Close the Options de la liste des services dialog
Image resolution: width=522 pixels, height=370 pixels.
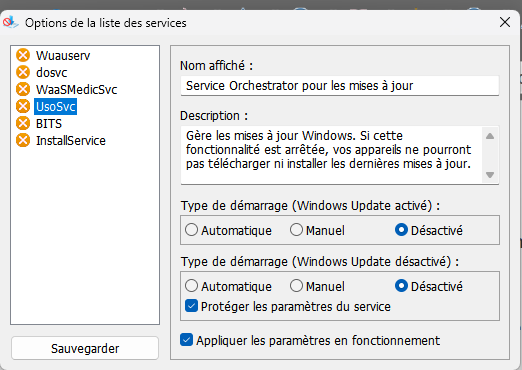(505, 22)
